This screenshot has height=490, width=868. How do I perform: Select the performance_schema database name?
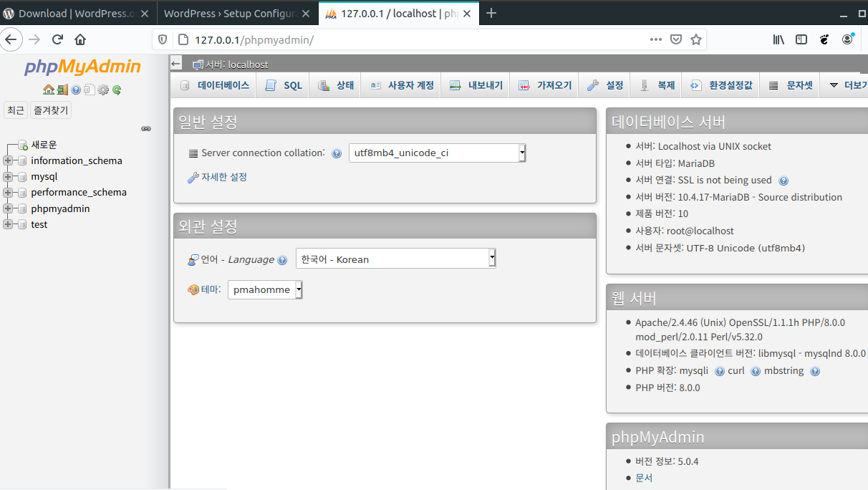point(79,192)
